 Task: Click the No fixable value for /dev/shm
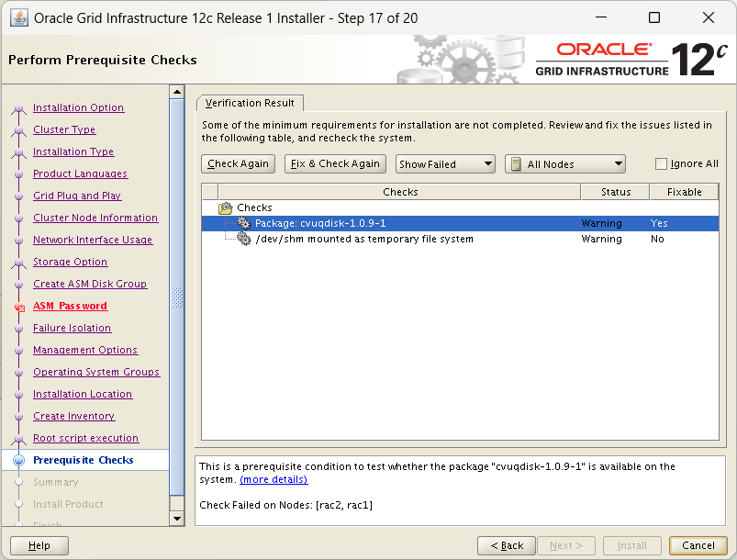coord(657,239)
